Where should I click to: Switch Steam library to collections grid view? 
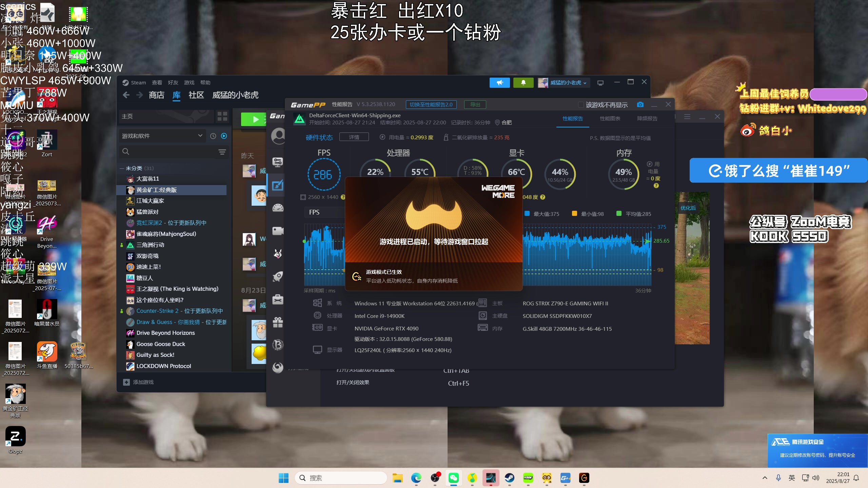222,117
